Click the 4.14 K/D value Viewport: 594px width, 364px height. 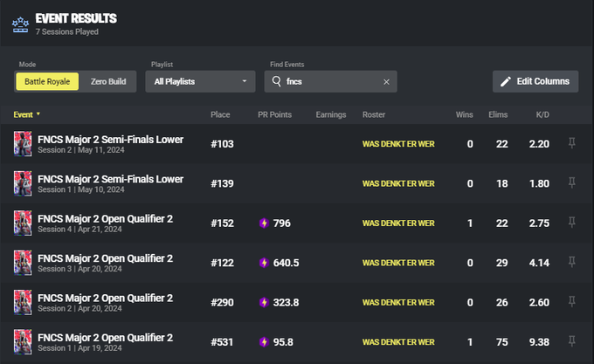539,263
